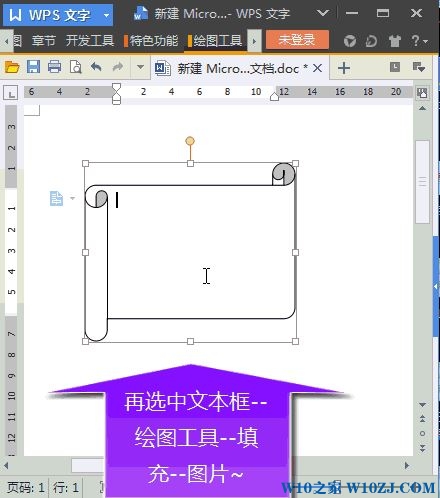Click the tab stop selector at ruler corner

point(10,93)
